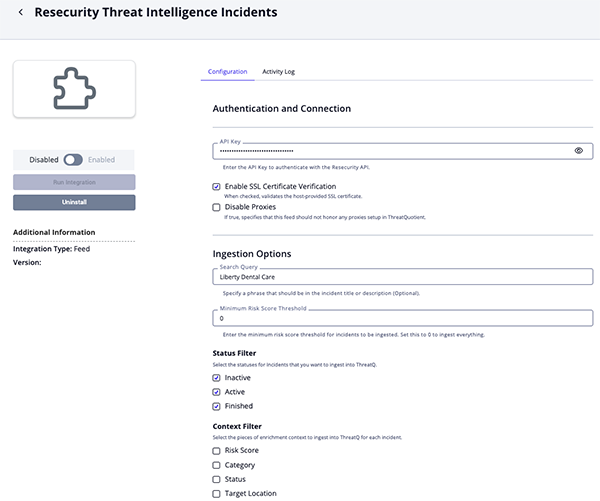Uncheck the Inactive status filter
The height and width of the screenshot is (501, 600).
[x=217, y=378]
